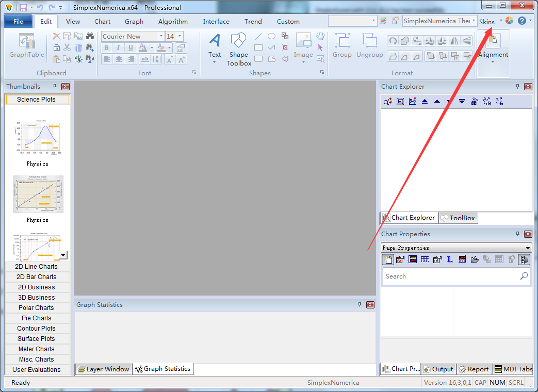This screenshot has width=538, height=392.
Task: Click the fit-to-frame icon in Chart Explorer
Action: 400,102
